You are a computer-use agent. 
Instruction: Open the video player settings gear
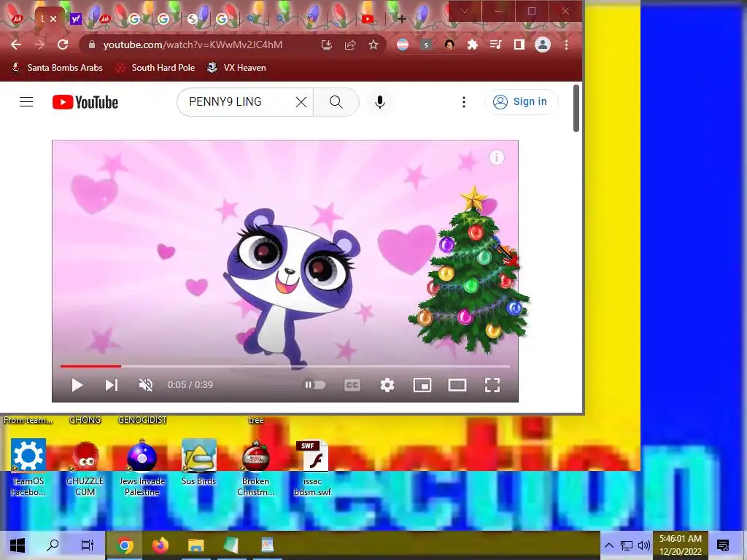(x=387, y=385)
